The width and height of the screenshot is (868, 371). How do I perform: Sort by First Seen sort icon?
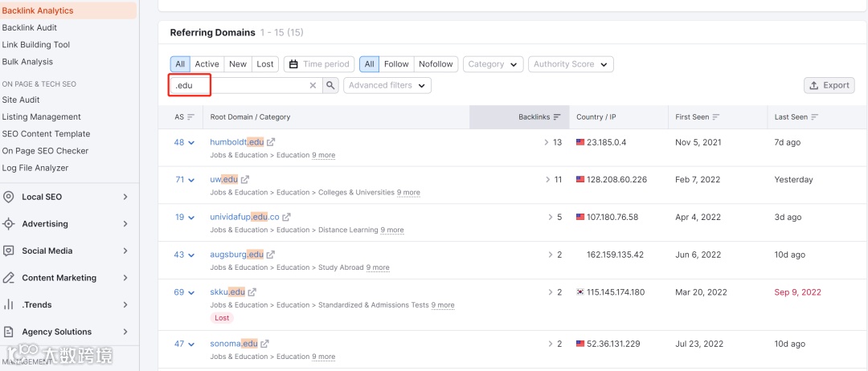(716, 117)
